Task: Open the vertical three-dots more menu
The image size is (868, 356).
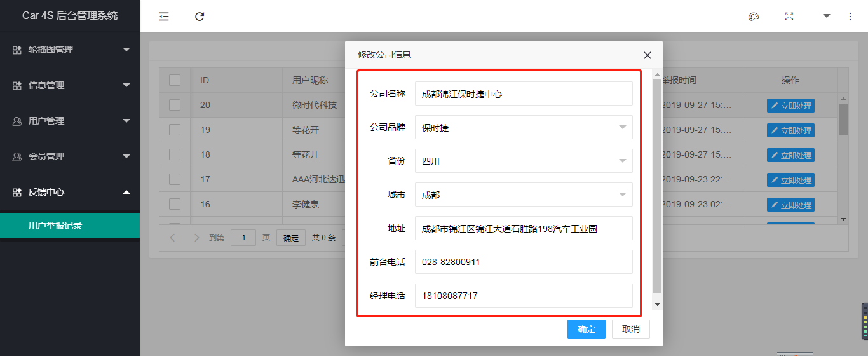Action: click(850, 17)
